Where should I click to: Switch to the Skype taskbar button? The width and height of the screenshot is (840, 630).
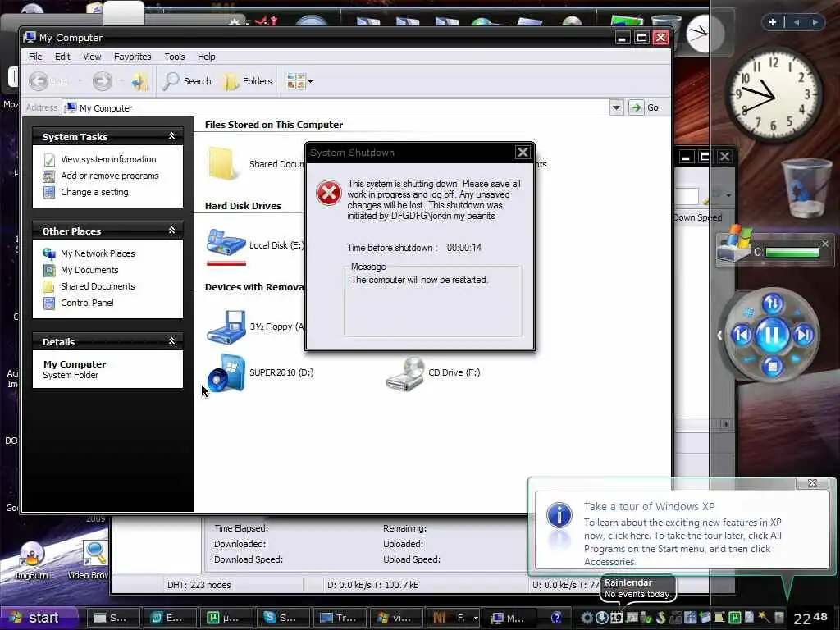click(x=282, y=618)
